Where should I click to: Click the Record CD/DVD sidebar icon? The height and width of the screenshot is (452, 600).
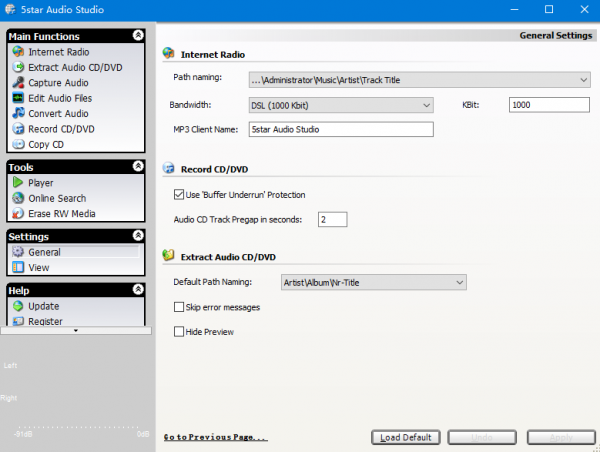coord(18,129)
